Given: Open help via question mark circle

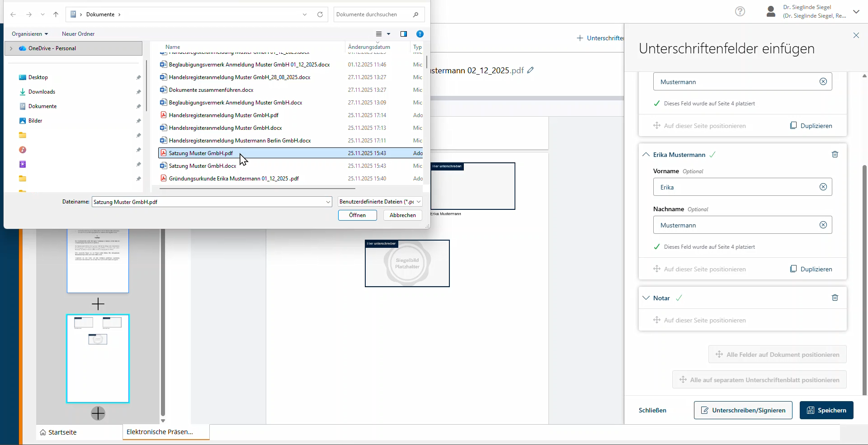Looking at the screenshot, I should click(740, 11).
